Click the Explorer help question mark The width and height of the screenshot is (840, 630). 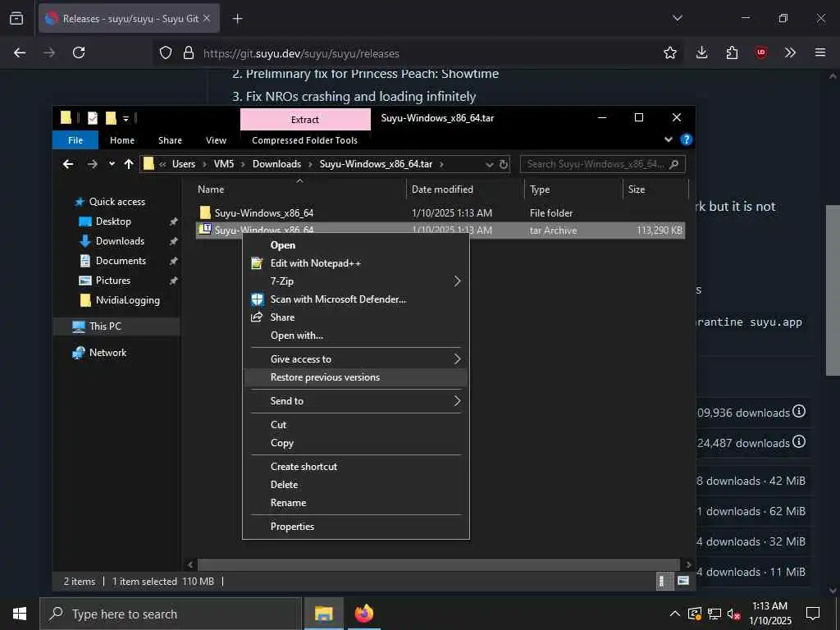[686, 139]
